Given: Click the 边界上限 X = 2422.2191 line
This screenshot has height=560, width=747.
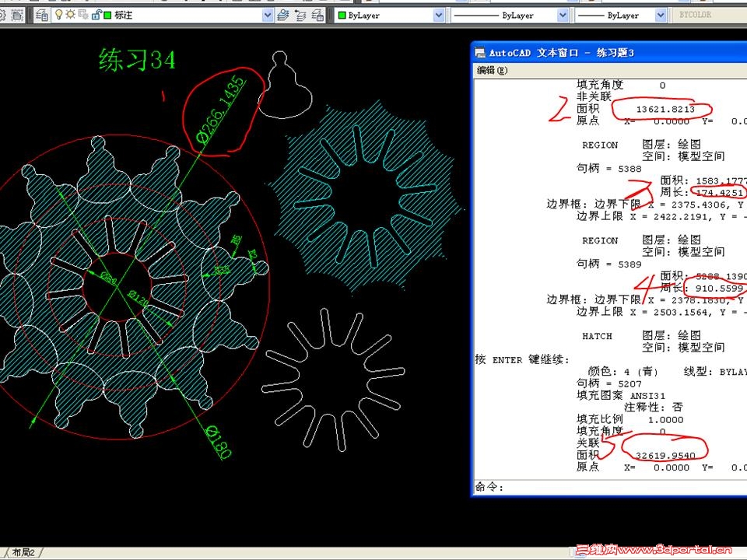Looking at the screenshot, I should pos(661,216).
